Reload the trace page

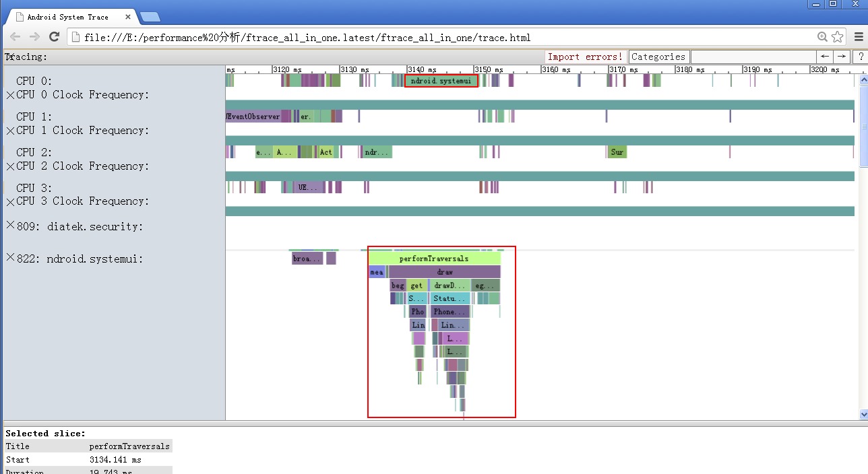coord(55,37)
